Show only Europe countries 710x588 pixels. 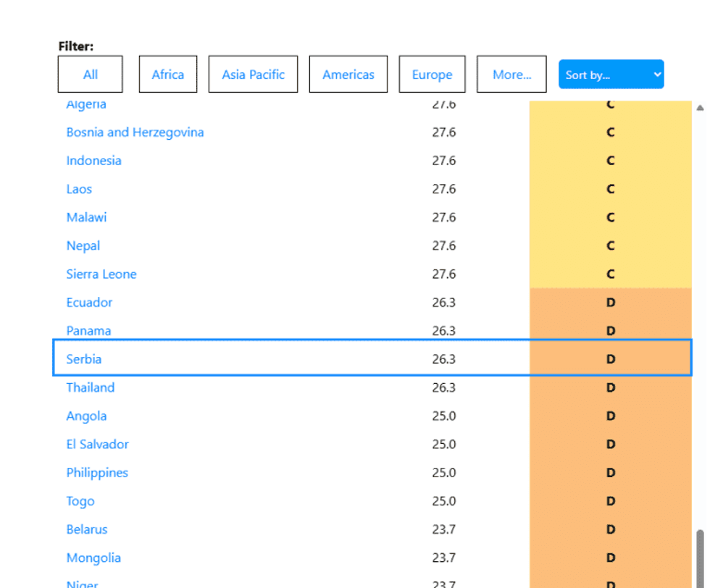pos(432,75)
